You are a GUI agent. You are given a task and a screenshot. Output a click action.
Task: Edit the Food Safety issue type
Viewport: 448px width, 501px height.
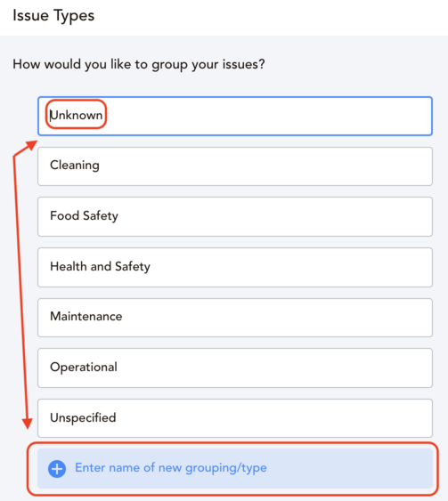[x=235, y=216]
